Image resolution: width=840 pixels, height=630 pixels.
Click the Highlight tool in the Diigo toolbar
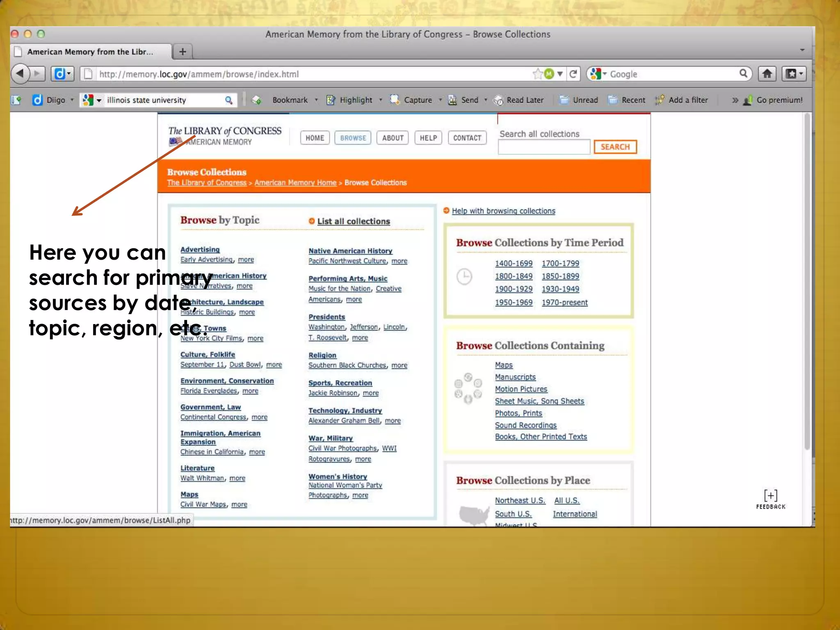pyautogui.click(x=349, y=100)
